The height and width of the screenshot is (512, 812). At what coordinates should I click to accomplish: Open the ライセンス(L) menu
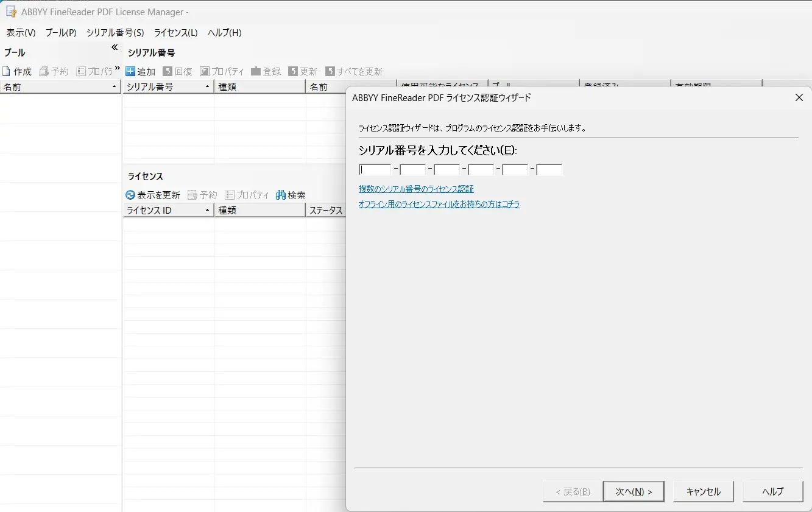coord(175,33)
